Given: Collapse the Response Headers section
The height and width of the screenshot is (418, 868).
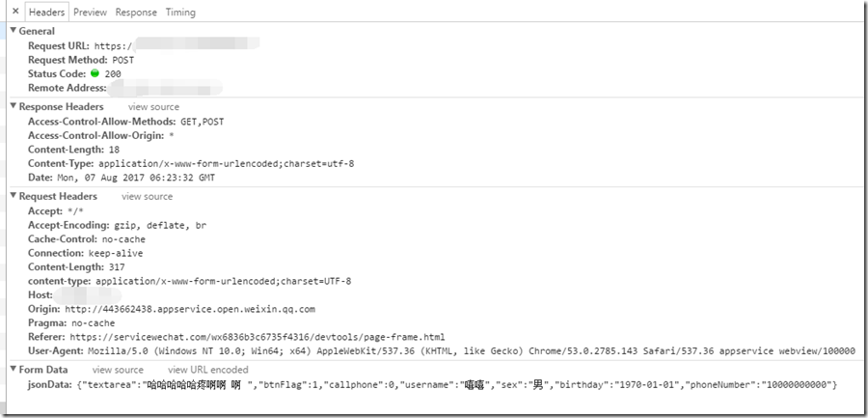Looking at the screenshot, I should point(14,106).
